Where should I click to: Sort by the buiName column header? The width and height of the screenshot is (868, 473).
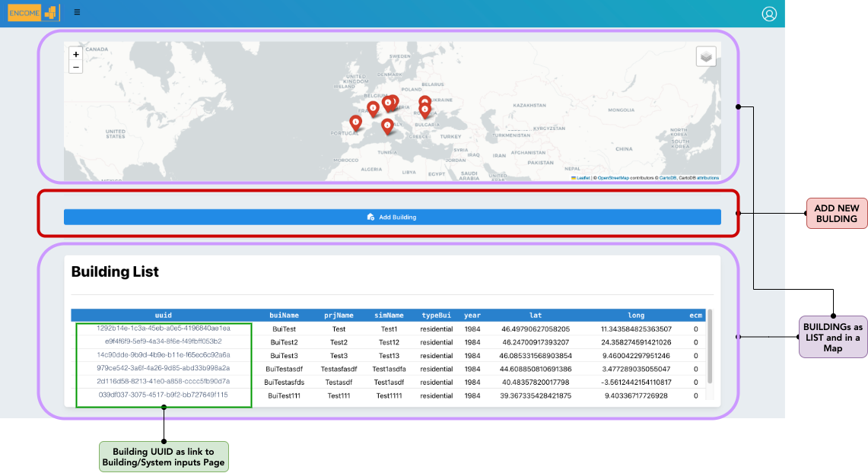tap(284, 316)
